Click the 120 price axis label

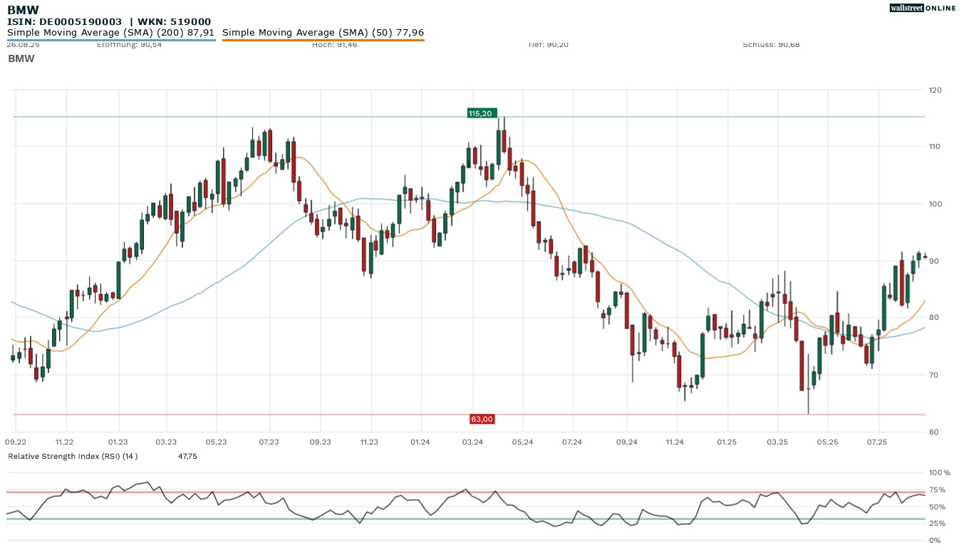tap(935, 90)
